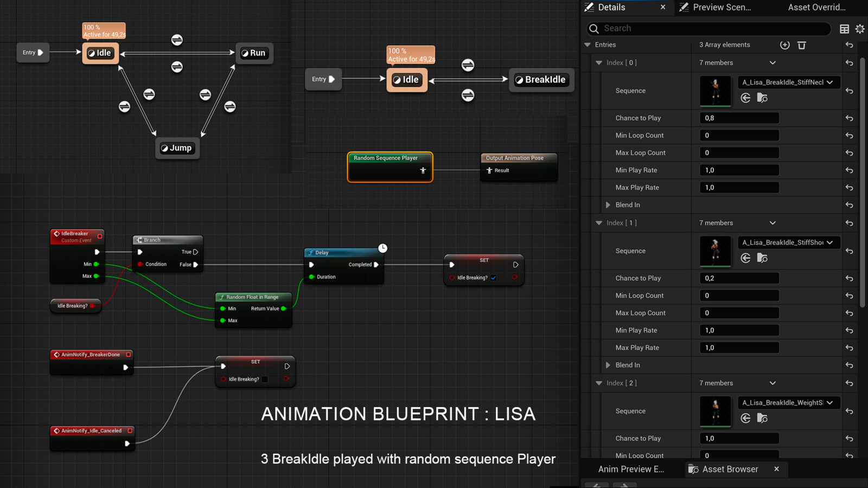The width and height of the screenshot is (868, 488).
Task: Collapse the Index [1] entry
Action: point(599,222)
